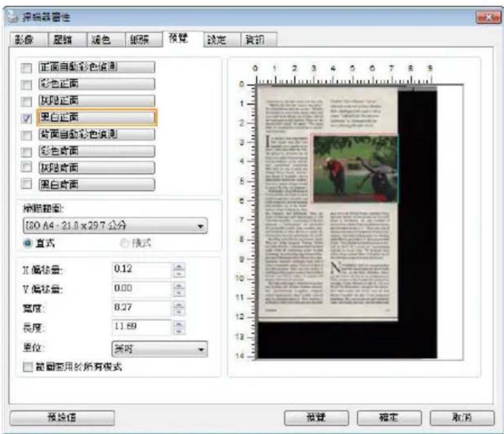
Task: Enable 範圍套用於所有模式 checkbox
Action: (x=28, y=367)
